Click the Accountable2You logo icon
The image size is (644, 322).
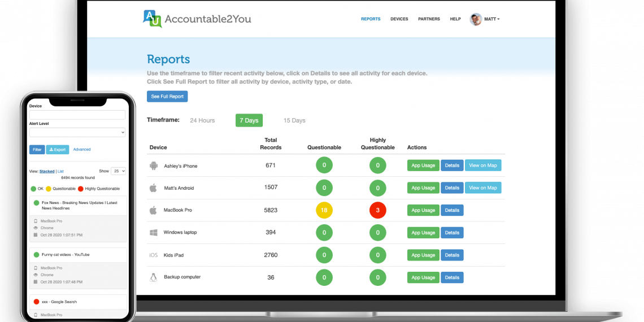point(152,19)
